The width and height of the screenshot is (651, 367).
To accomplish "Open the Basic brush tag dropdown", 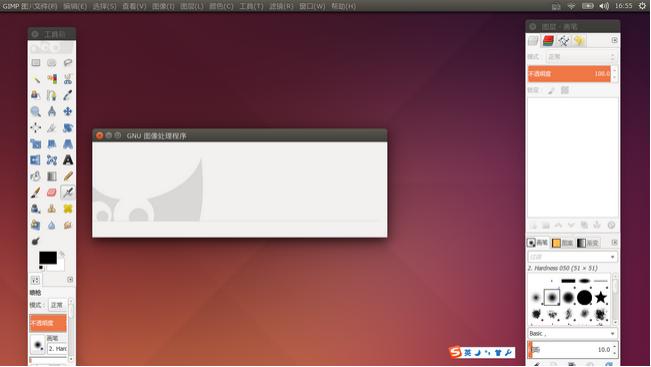I will (x=572, y=333).
